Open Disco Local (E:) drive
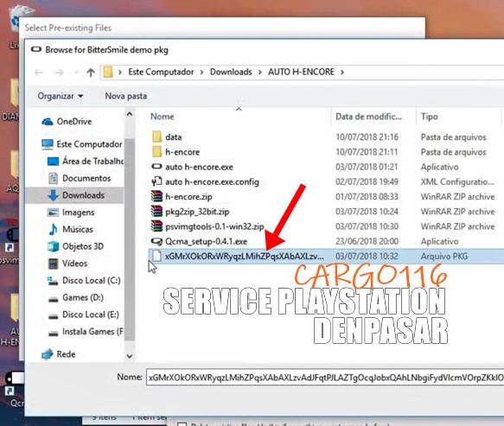The image size is (504, 426). pos(91,315)
